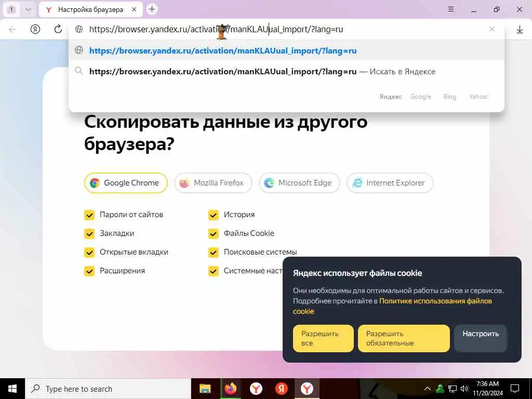Open white-circle Yandex Browser taskbar icon
The image size is (532, 399).
tap(256, 389)
